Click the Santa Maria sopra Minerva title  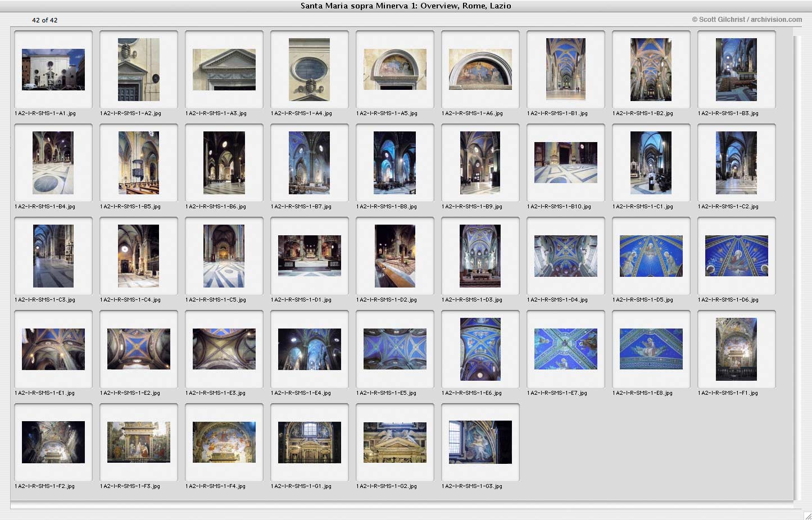pos(406,6)
